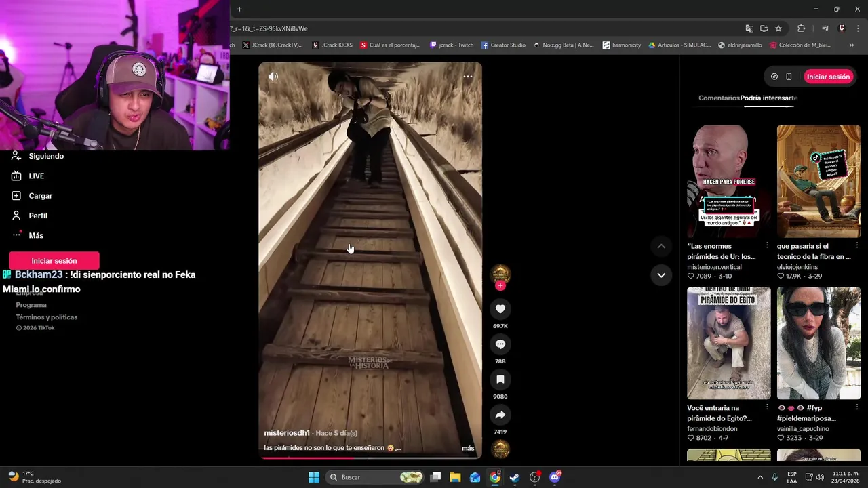Open the media control icon in toolbar

click(x=825, y=28)
